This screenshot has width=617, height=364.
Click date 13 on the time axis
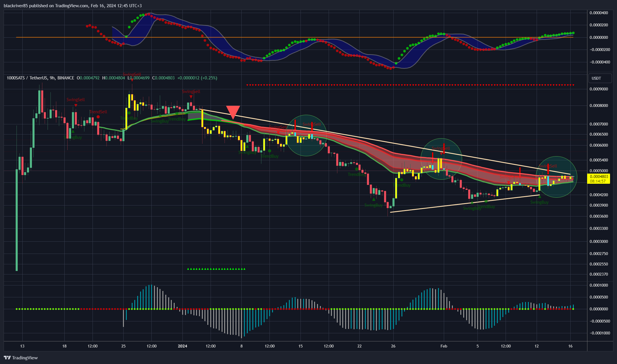22,346
